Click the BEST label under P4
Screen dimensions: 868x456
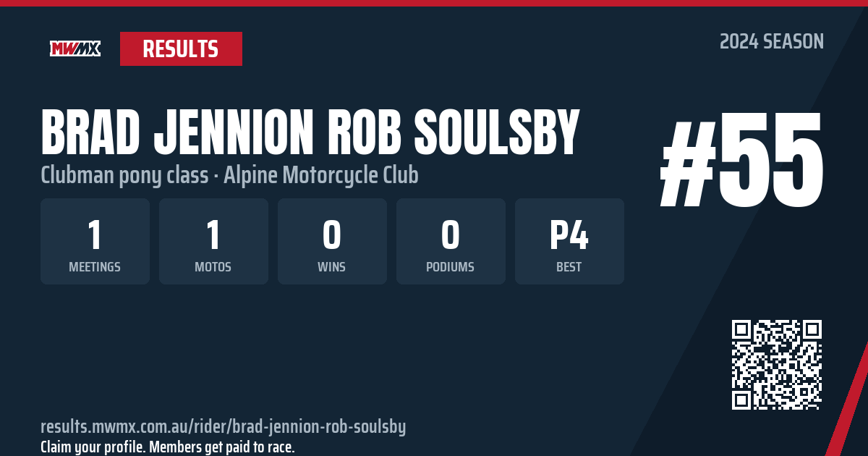569,267
